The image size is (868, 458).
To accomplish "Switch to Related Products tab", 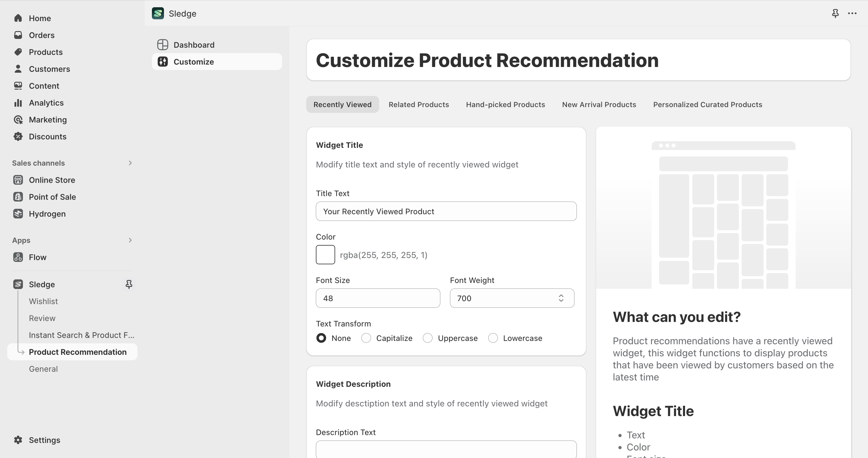I will click(419, 105).
